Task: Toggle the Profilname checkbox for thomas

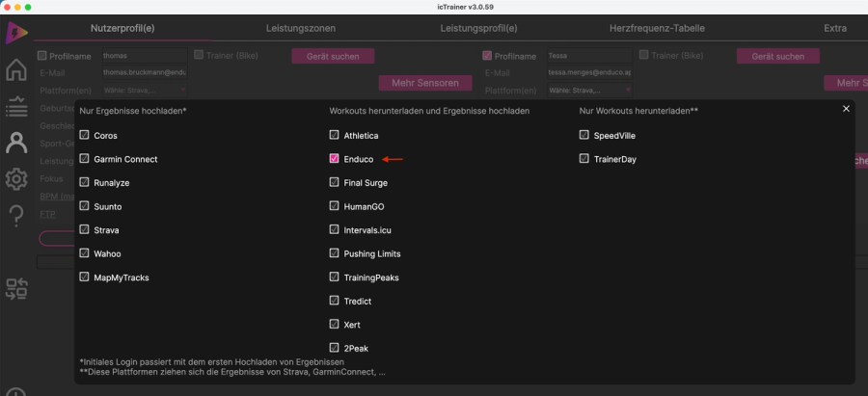Action: (42, 55)
